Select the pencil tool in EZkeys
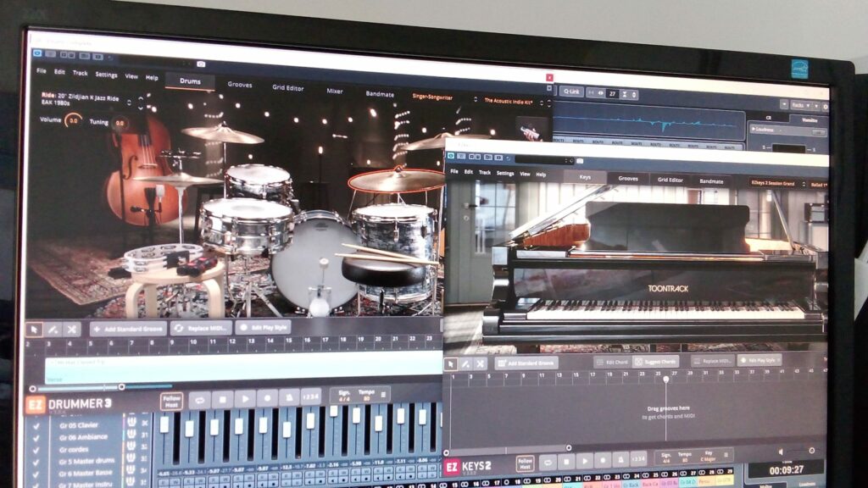Image resolution: width=868 pixels, height=488 pixels. (465, 363)
